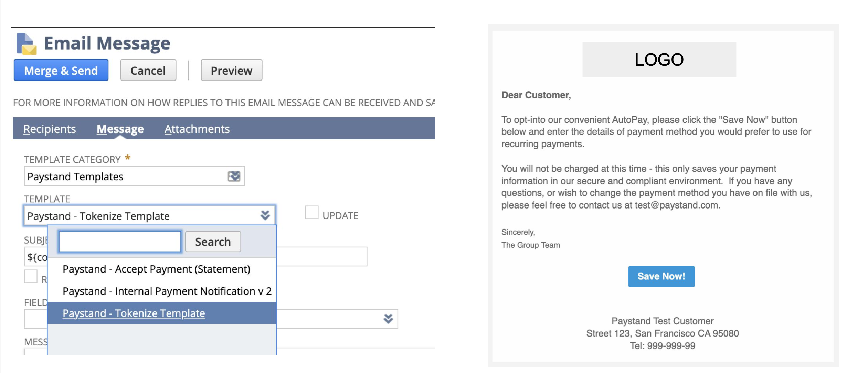Click the Merge & Send button
This screenshot has height=373, width=868.
click(61, 70)
